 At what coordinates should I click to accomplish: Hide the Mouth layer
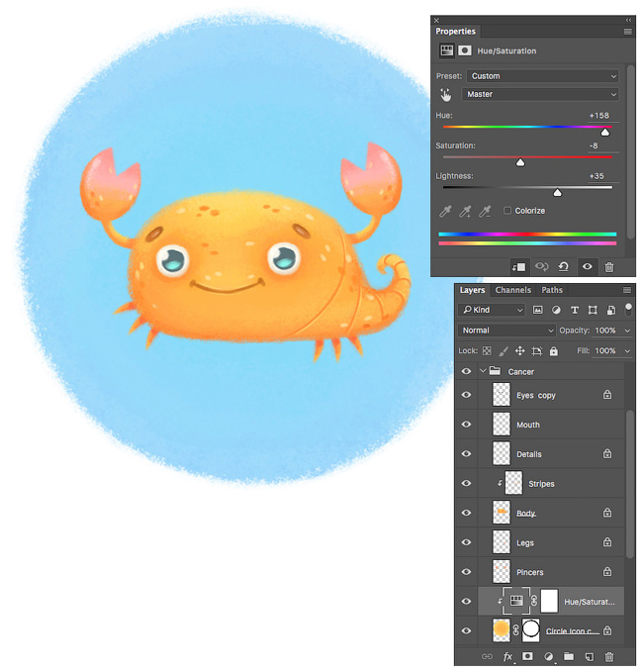tap(466, 425)
